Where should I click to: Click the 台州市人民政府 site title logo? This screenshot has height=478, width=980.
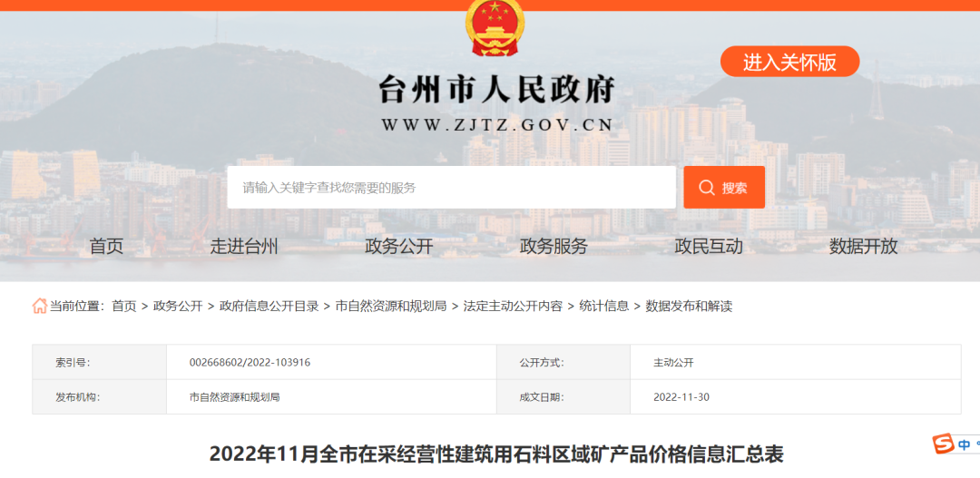(496, 90)
